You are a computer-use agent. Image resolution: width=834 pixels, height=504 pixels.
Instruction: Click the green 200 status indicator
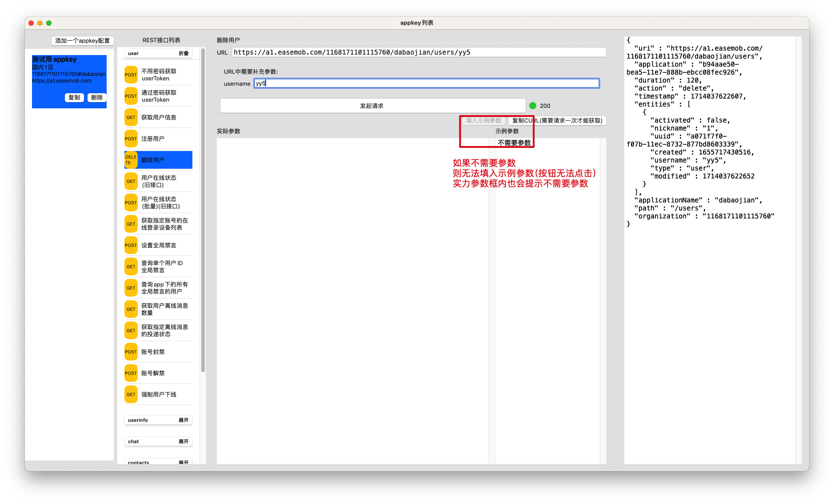tap(533, 106)
